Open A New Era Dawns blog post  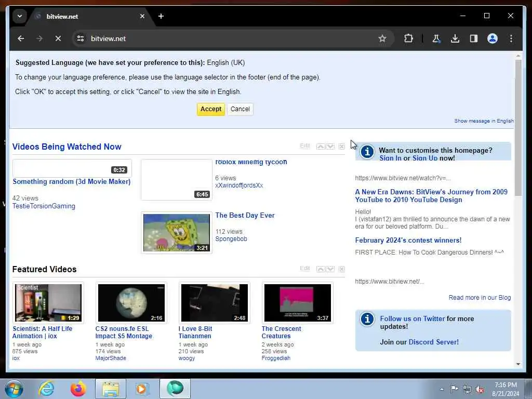[x=431, y=196]
